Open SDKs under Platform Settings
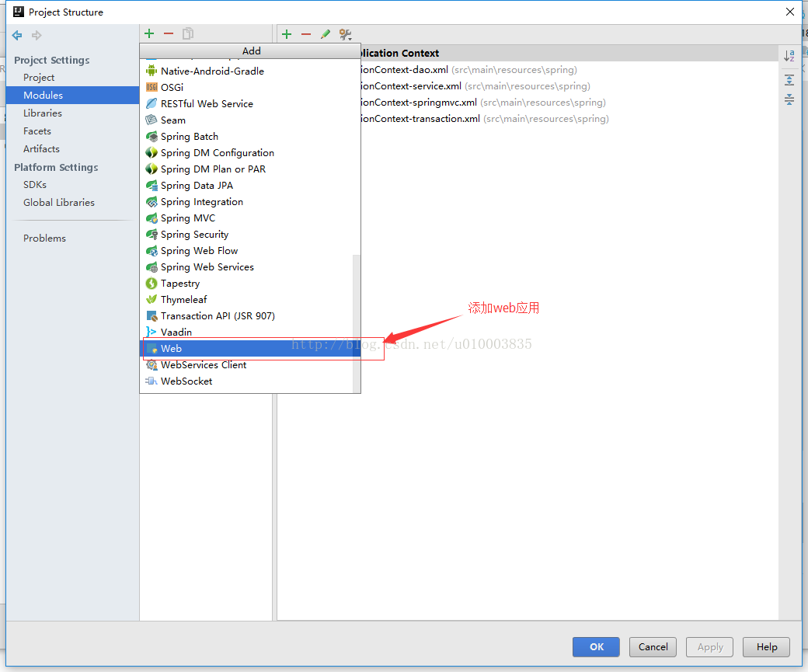 (x=73, y=184)
